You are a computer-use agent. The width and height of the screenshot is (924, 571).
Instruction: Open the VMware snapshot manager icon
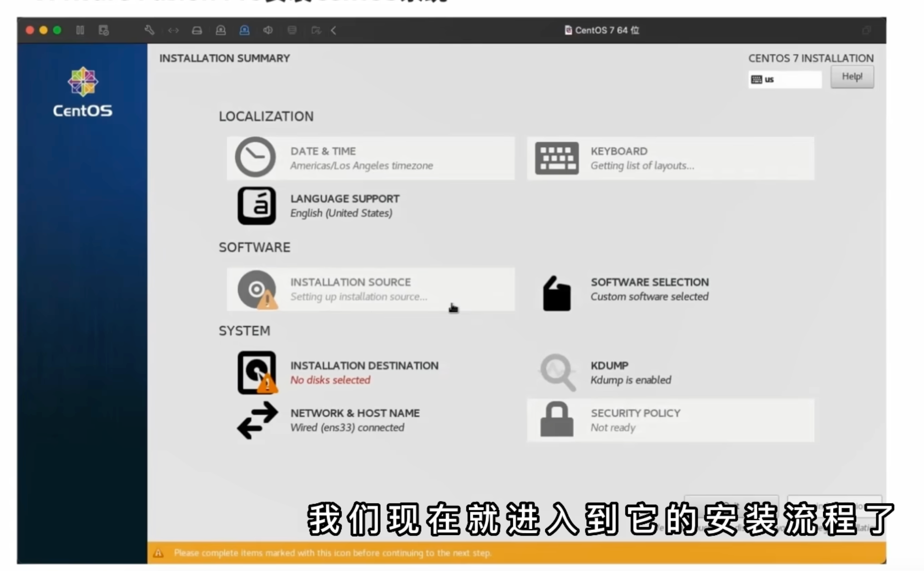tap(103, 30)
